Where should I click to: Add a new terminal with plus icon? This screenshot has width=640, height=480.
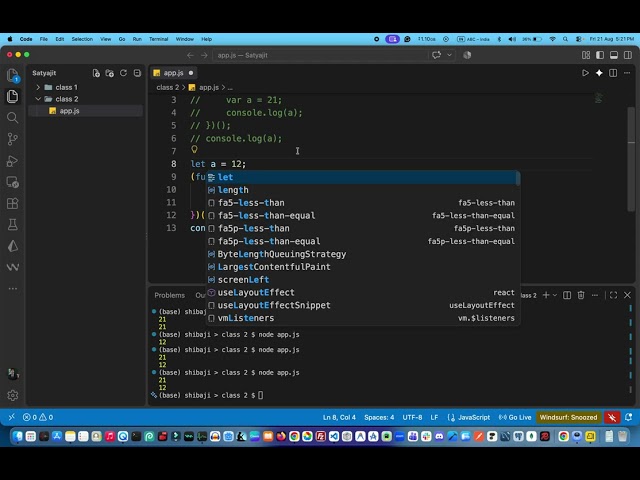(x=546, y=295)
